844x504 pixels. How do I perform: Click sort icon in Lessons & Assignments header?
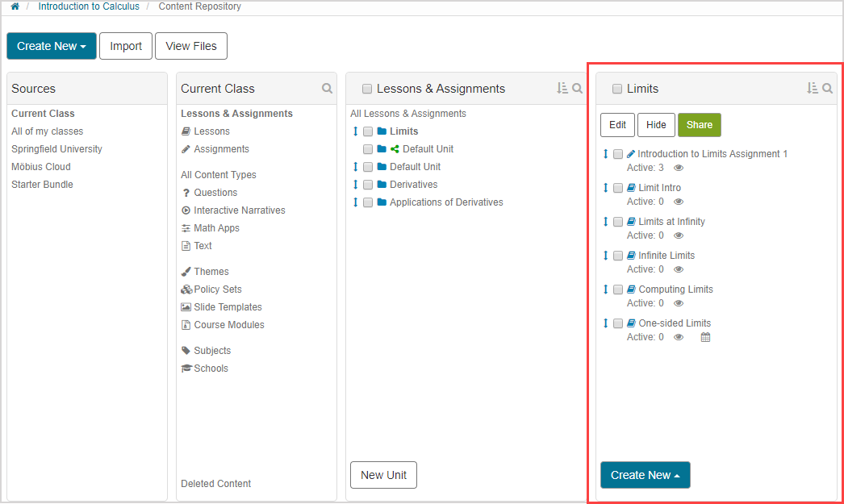pos(562,89)
